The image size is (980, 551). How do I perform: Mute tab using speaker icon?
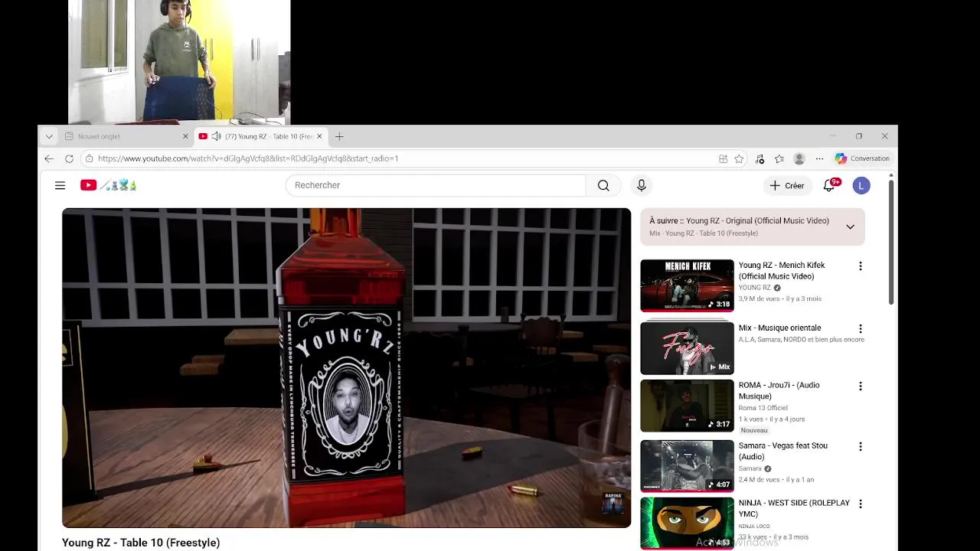click(216, 136)
